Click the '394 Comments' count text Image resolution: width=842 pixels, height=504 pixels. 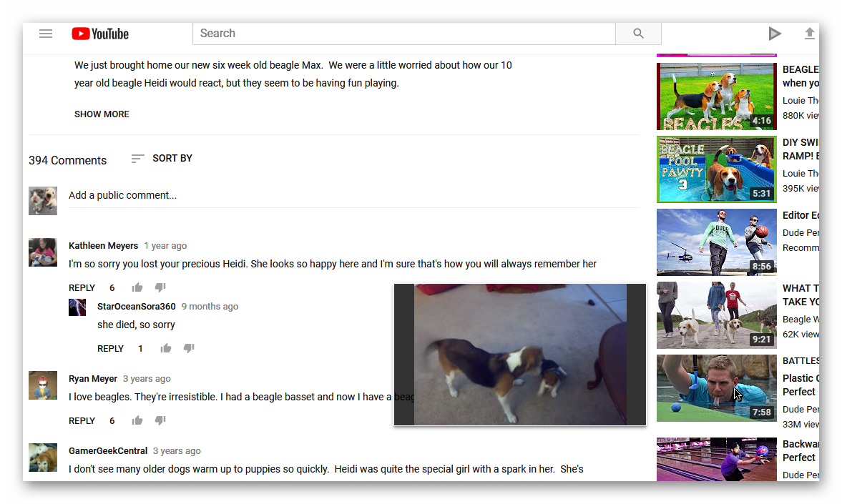click(x=68, y=160)
